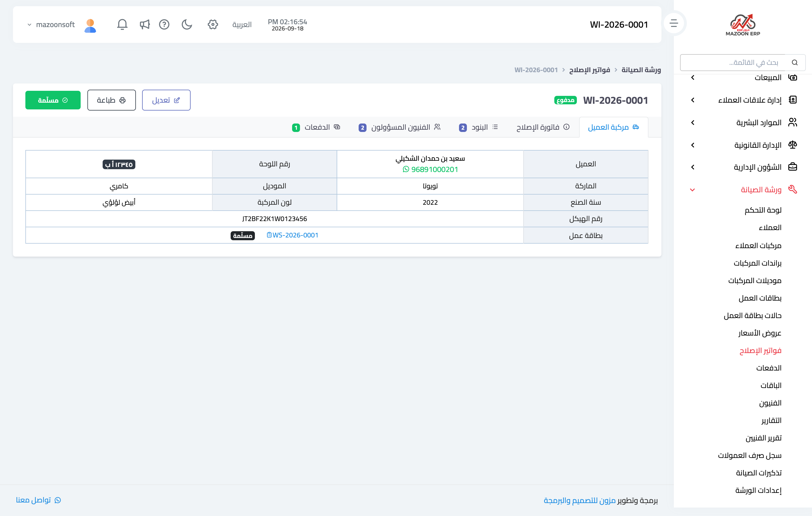
Task: Click the customer name سعيد بن حمدان الشكيلي
Action: 430,158
